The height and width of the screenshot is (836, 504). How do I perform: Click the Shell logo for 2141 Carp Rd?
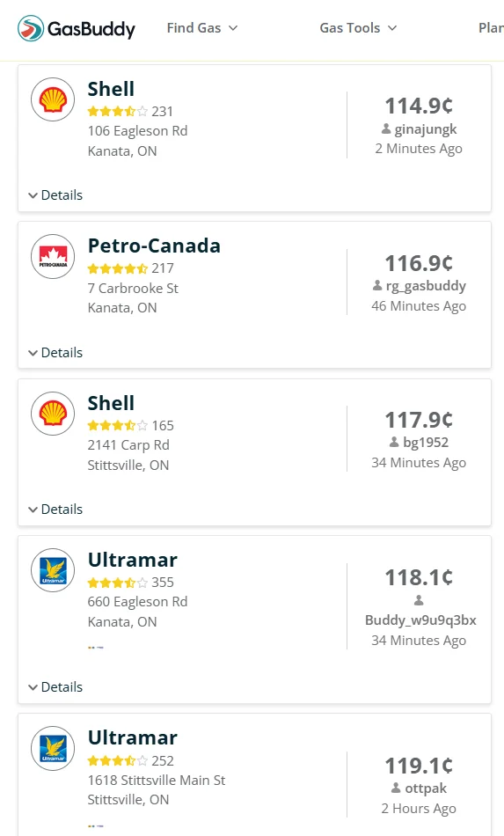point(53,414)
